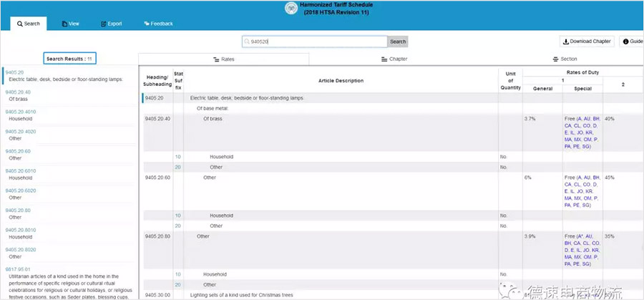644x300 pixels.
Task: Switch to the Section panel tab
Action: click(x=565, y=59)
